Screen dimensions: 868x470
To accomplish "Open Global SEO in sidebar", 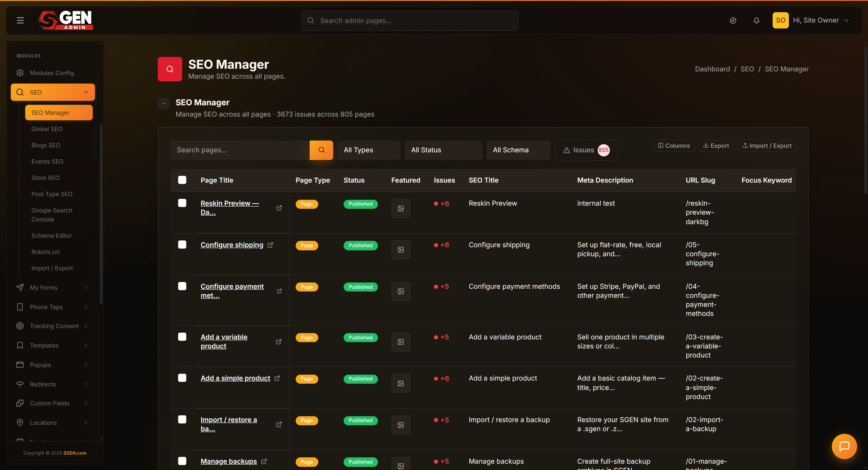I will coord(47,129).
